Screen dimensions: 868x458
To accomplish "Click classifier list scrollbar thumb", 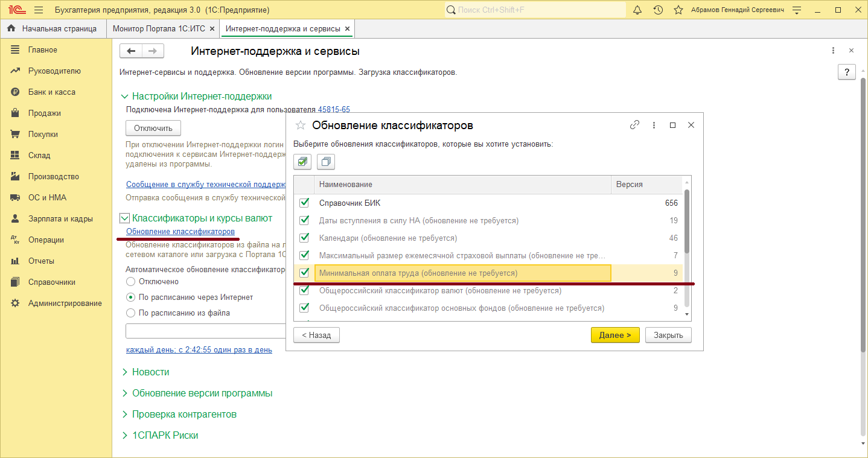I will [686, 222].
